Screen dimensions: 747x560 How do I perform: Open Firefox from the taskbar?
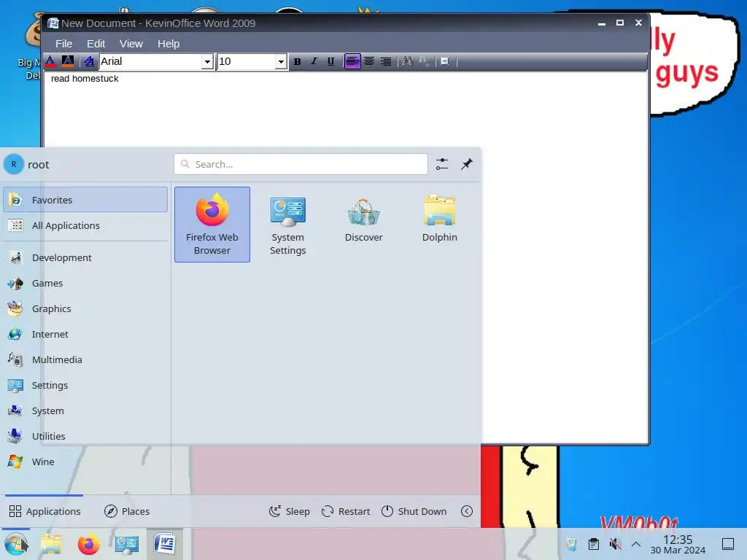click(x=88, y=544)
